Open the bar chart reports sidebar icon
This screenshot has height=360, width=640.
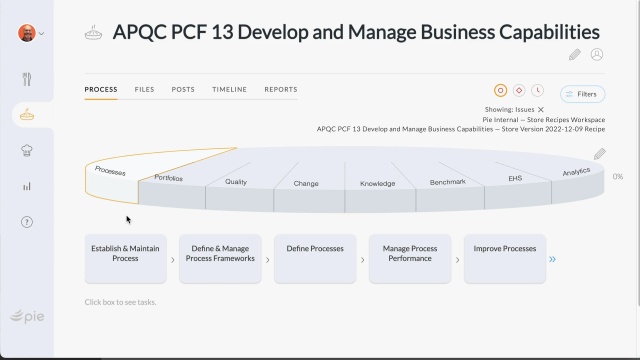pos(27,187)
